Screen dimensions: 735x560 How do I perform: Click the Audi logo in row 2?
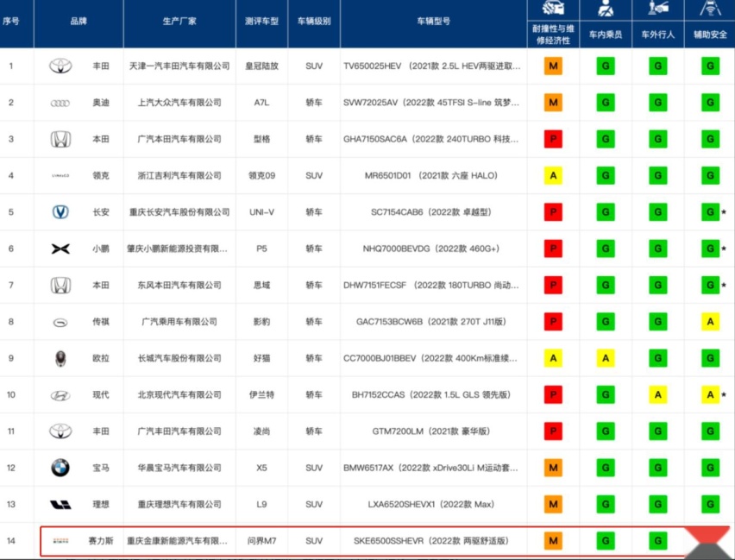(60, 103)
